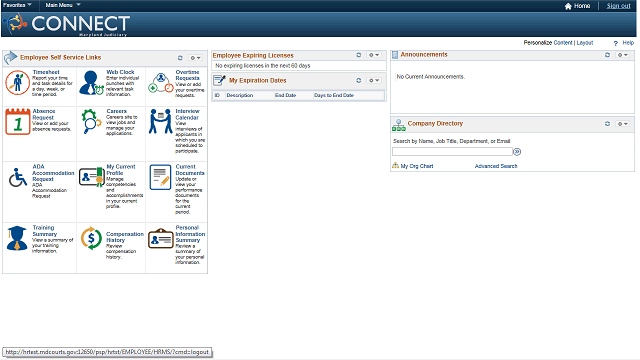Open Announcements settings dropdown
640x360 pixels.
(x=623, y=55)
